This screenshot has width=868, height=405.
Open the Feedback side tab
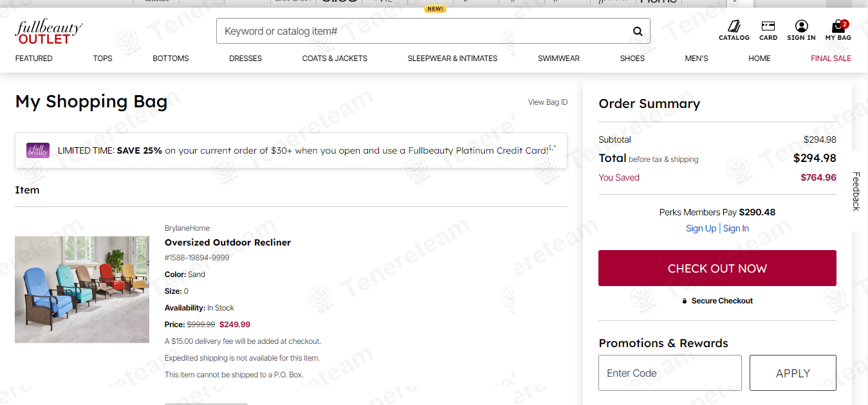856,191
